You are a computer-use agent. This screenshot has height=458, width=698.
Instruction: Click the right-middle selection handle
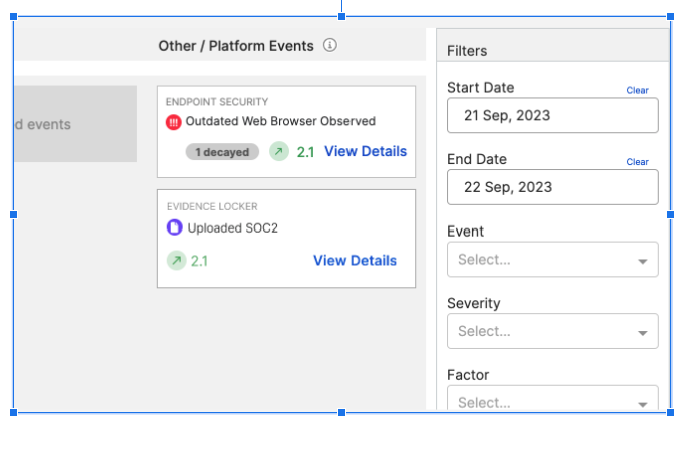pyautogui.click(x=670, y=215)
